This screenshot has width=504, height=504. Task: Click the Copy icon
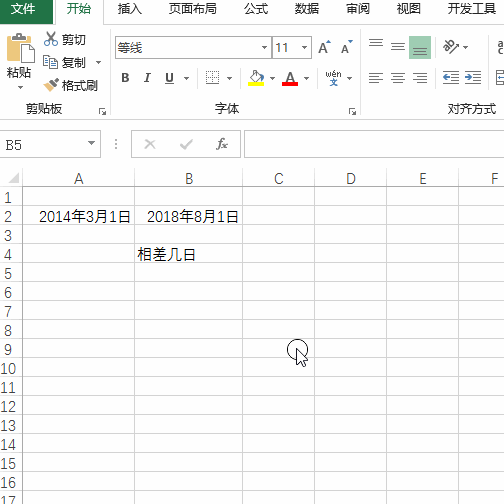pos(50,62)
